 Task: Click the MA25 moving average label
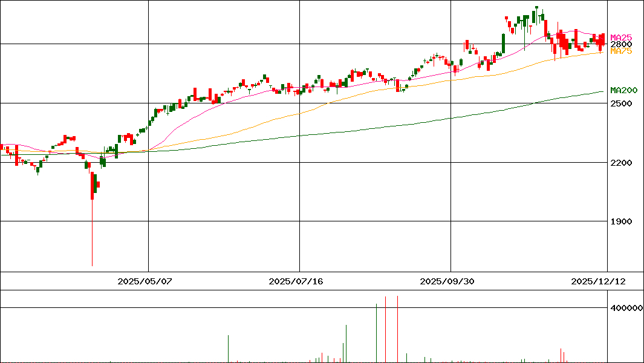[621, 38]
